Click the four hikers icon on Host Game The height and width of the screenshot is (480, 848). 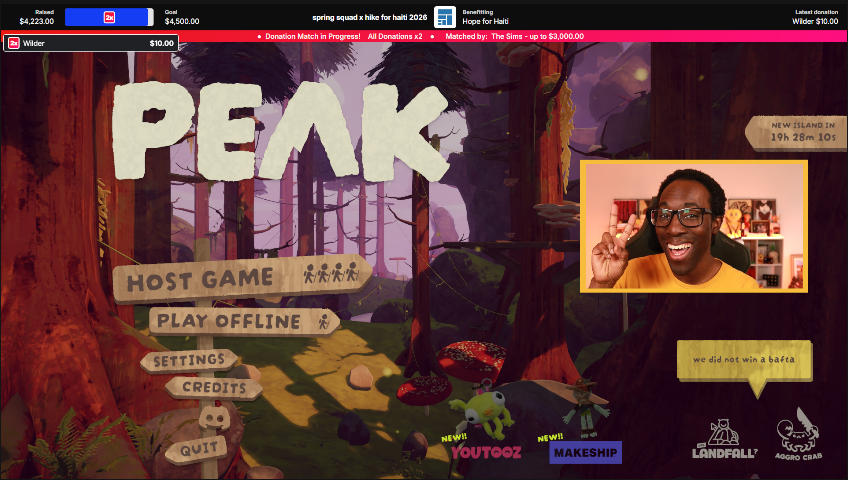331,272
